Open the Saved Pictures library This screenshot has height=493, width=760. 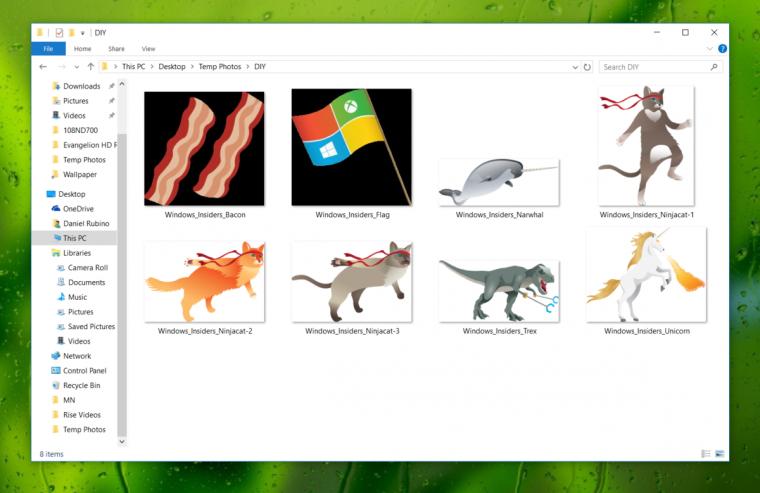(x=91, y=327)
